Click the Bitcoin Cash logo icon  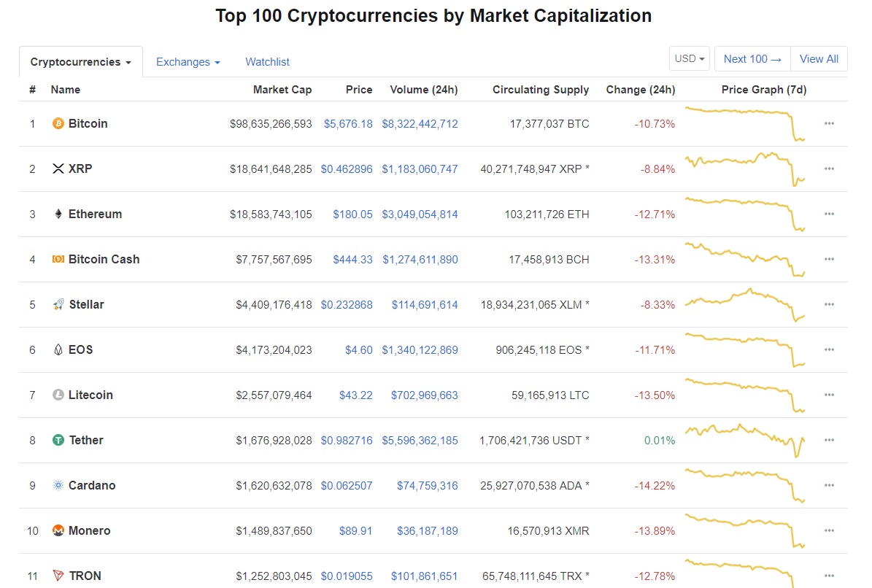[58, 260]
